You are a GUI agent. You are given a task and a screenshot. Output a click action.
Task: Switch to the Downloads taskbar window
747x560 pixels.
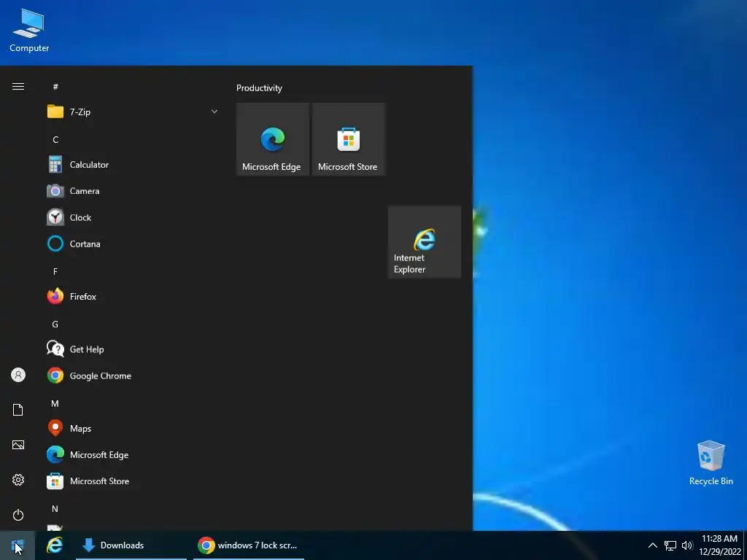(131, 545)
